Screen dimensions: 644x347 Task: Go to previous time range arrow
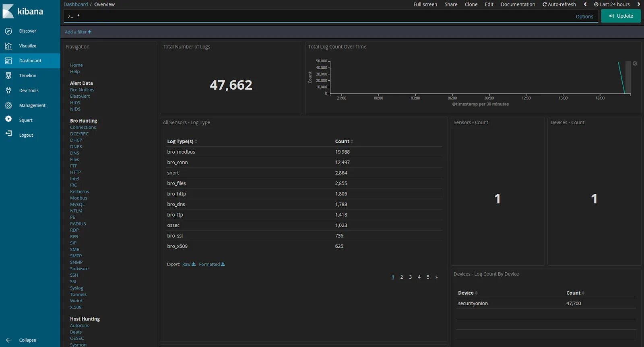[x=585, y=4]
